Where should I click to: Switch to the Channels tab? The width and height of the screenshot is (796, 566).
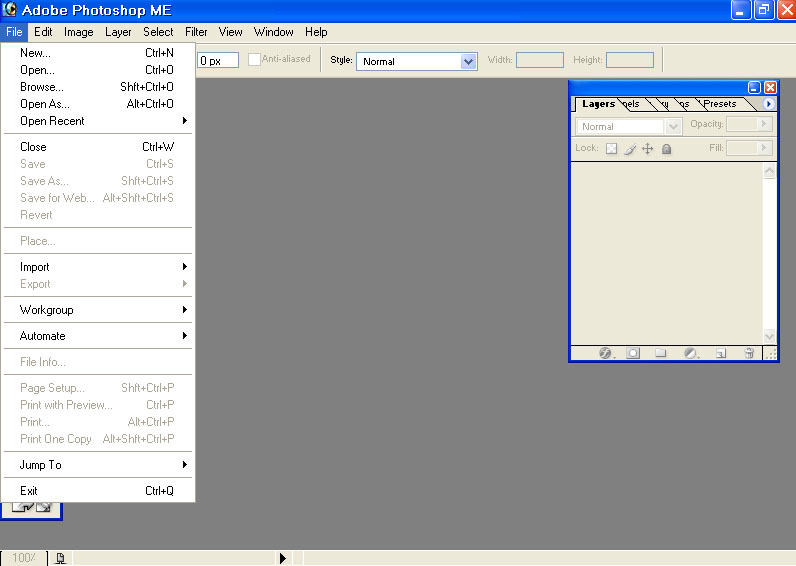coord(631,104)
